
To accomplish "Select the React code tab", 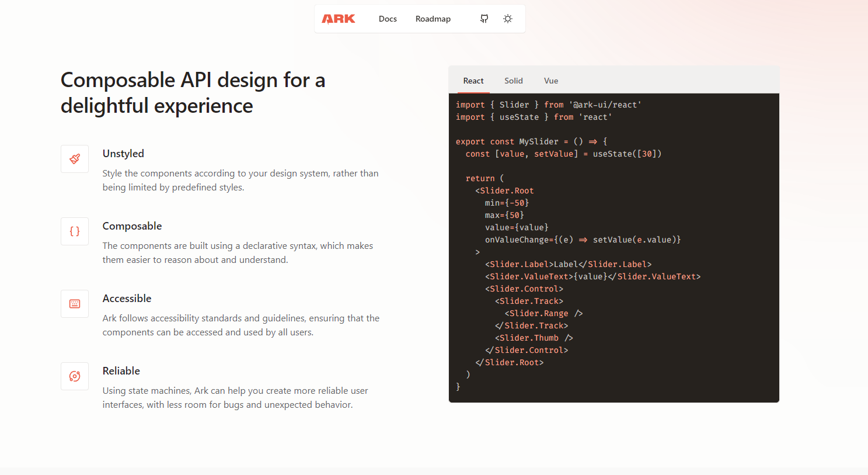I will [473, 81].
